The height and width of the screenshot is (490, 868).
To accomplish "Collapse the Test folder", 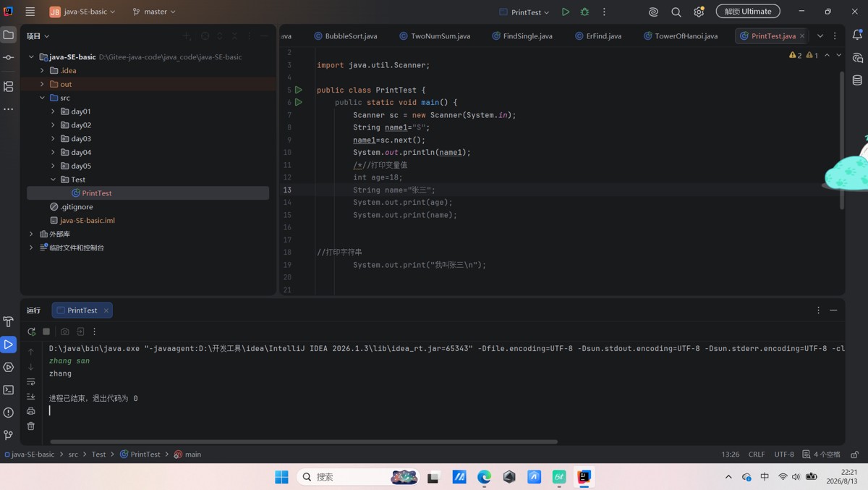I will (x=53, y=179).
